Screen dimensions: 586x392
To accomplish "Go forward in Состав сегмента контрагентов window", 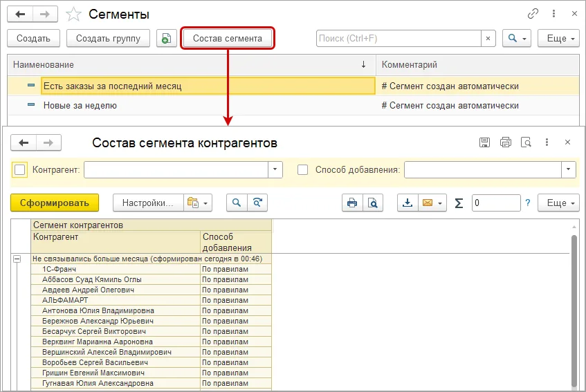I will coord(48,142).
